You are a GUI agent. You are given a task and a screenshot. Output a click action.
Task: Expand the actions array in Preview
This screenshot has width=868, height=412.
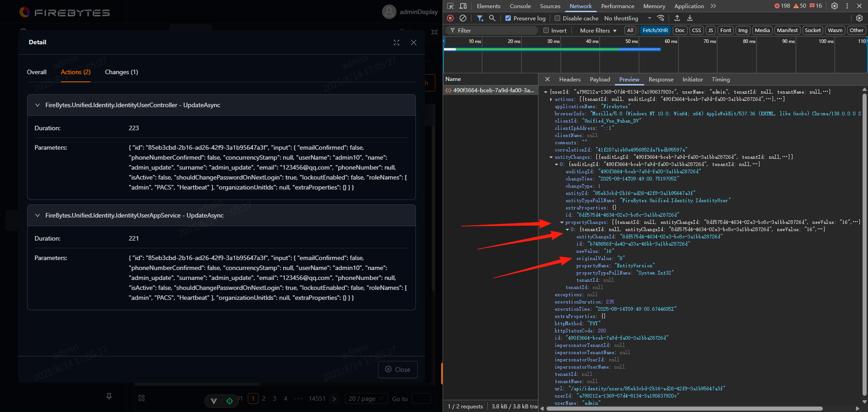coord(551,99)
